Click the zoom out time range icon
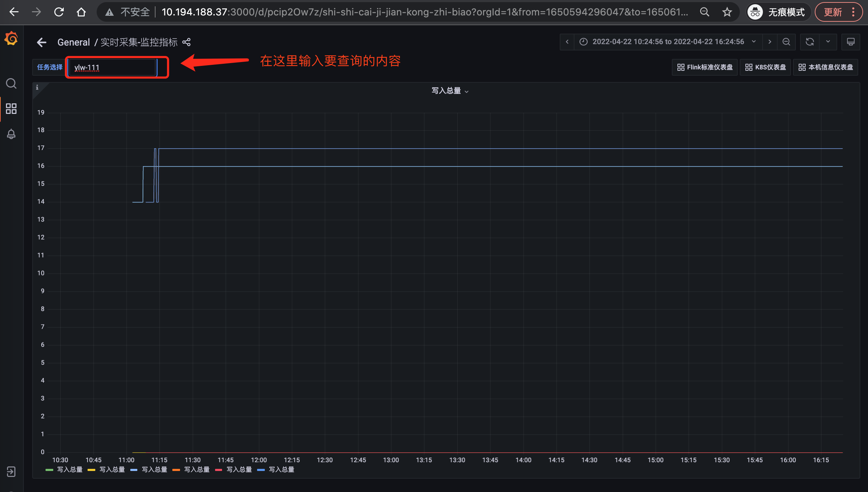 tap(786, 42)
